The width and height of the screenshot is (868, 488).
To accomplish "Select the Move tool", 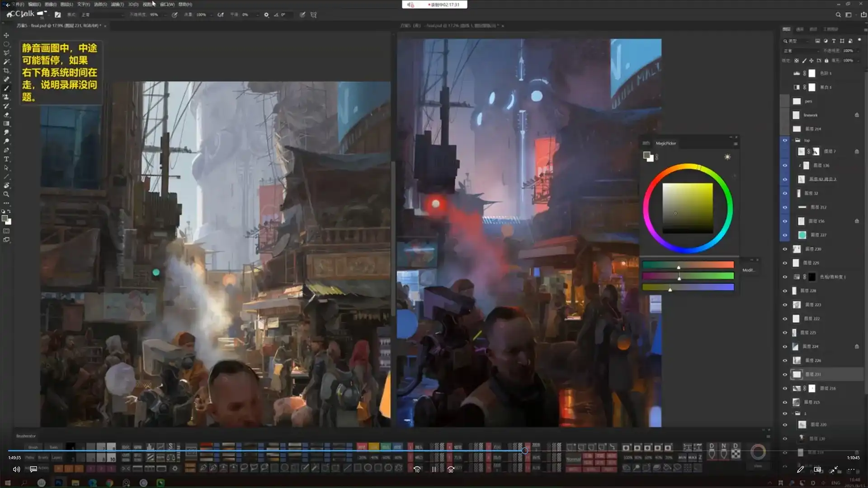I will [6, 35].
